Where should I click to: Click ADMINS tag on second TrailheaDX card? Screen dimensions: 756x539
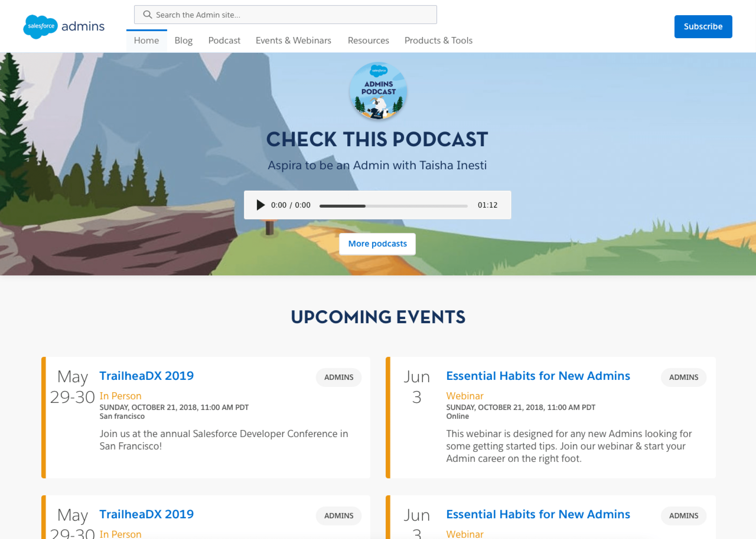(x=339, y=516)
